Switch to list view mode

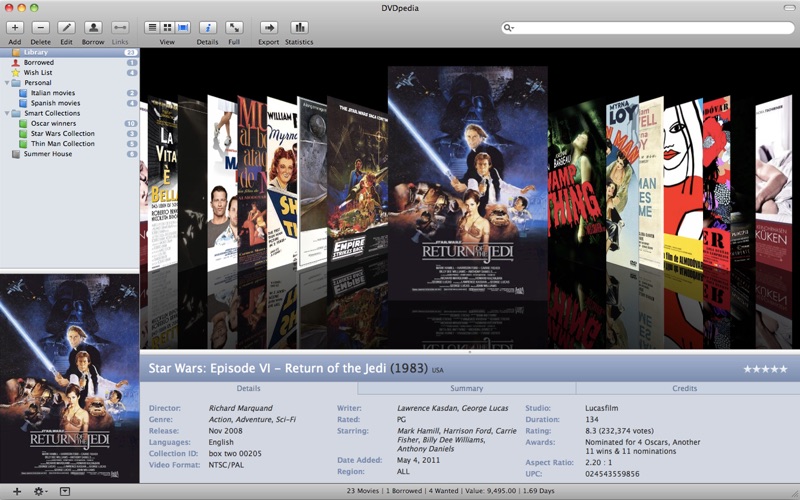[152, 27]
